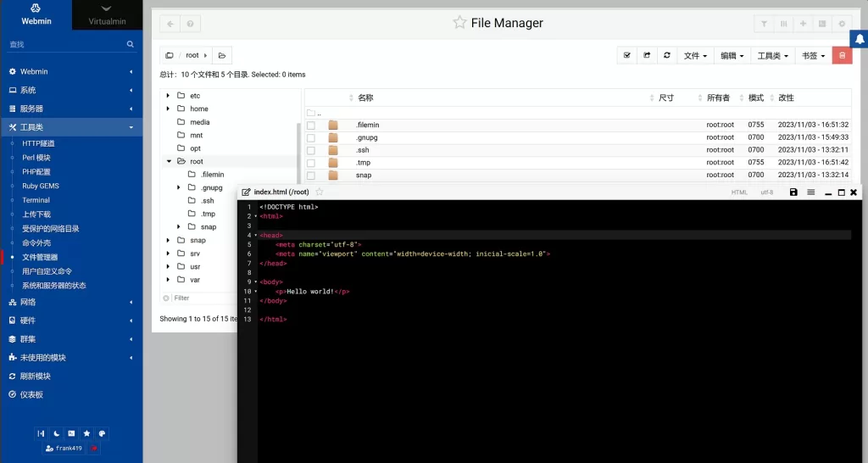Image resolution: width=868 pixels, height=463 pixels.
Task: Open the 书签 bookmarks dropdown
Action: click(x=813, y=55)
